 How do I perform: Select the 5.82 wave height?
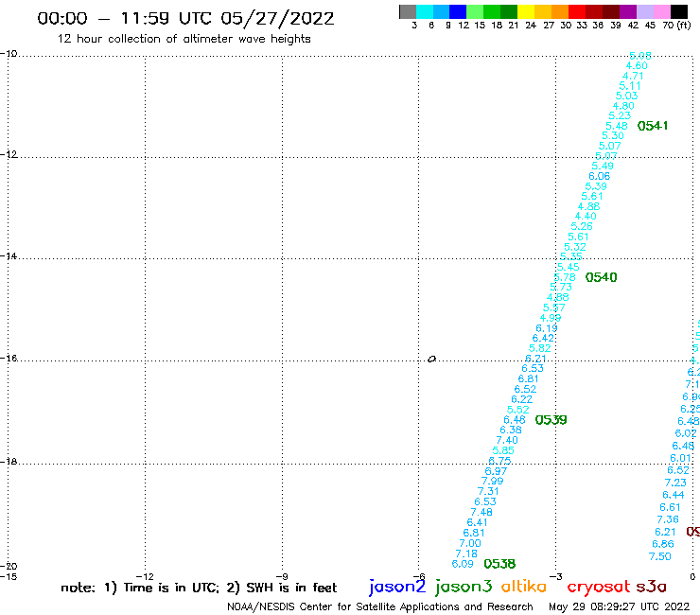point(540,348)
